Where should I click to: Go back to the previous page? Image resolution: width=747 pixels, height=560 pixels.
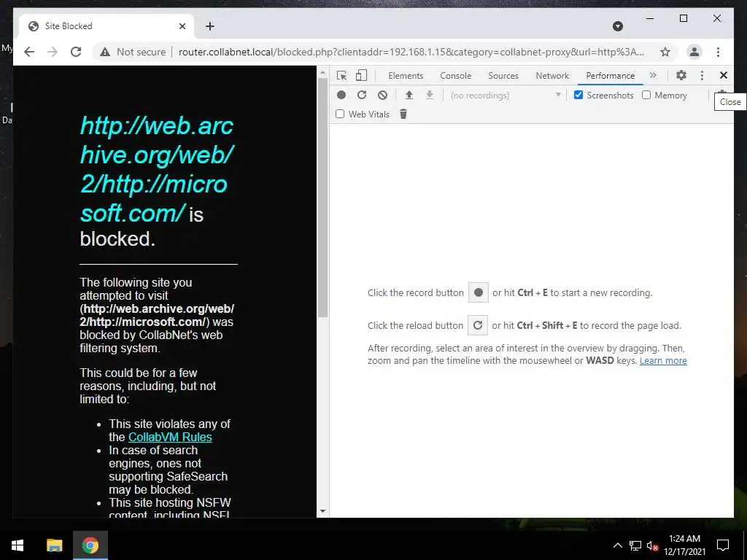[x=29, y=52]
